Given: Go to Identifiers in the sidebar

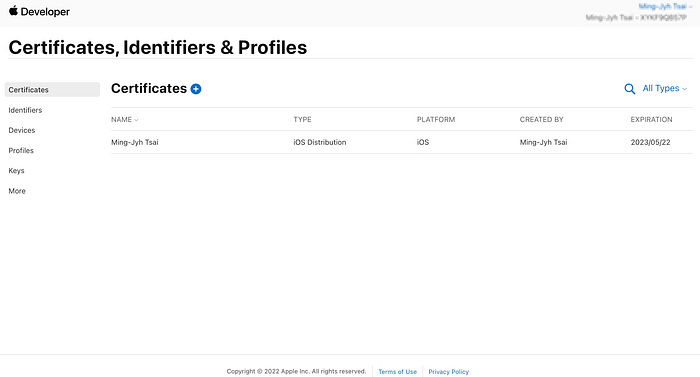Looking at the screenshot, I should [25, 110].
